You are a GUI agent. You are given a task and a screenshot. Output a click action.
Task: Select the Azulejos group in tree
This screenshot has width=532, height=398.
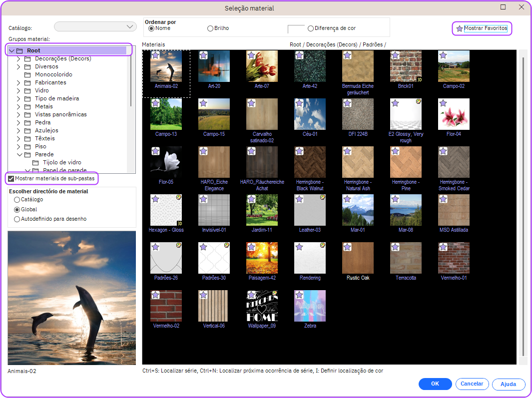46,130
